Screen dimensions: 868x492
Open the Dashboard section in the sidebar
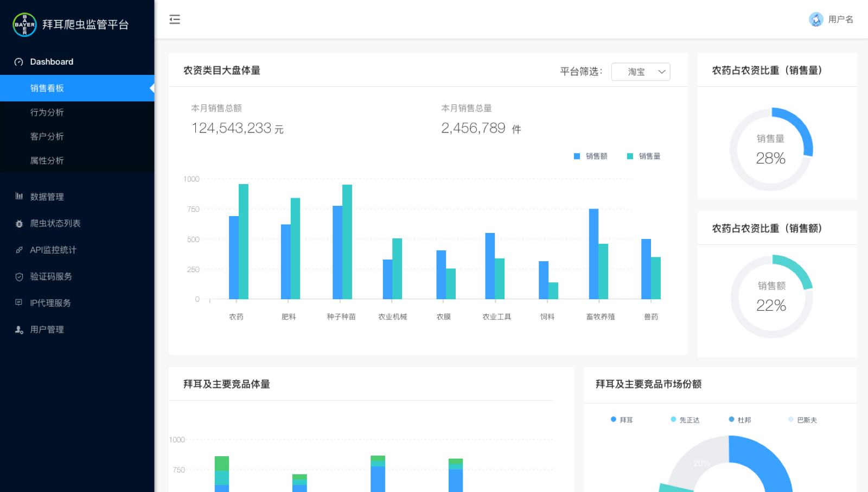point(52,61)
